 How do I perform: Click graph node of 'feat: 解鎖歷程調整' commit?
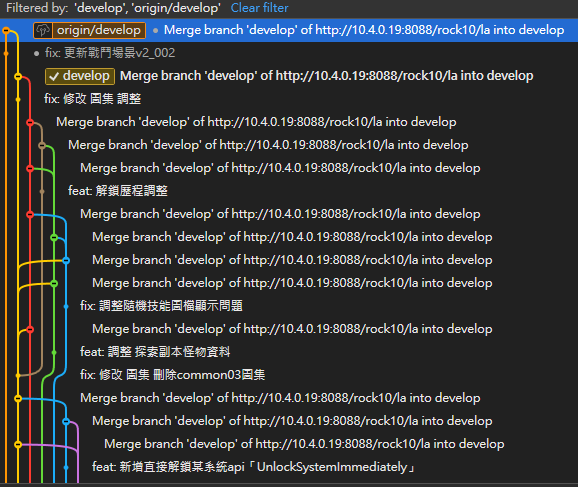pos(42,191)
